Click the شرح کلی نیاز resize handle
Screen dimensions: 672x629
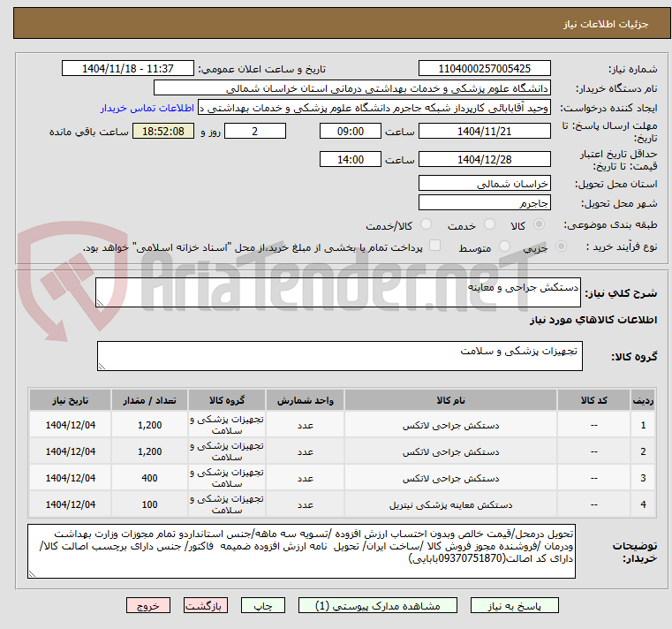[x=100, y=303]
